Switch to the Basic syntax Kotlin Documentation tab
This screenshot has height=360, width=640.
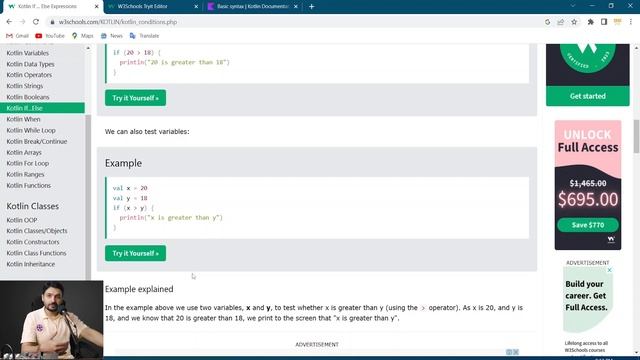[x=252, y=7]
